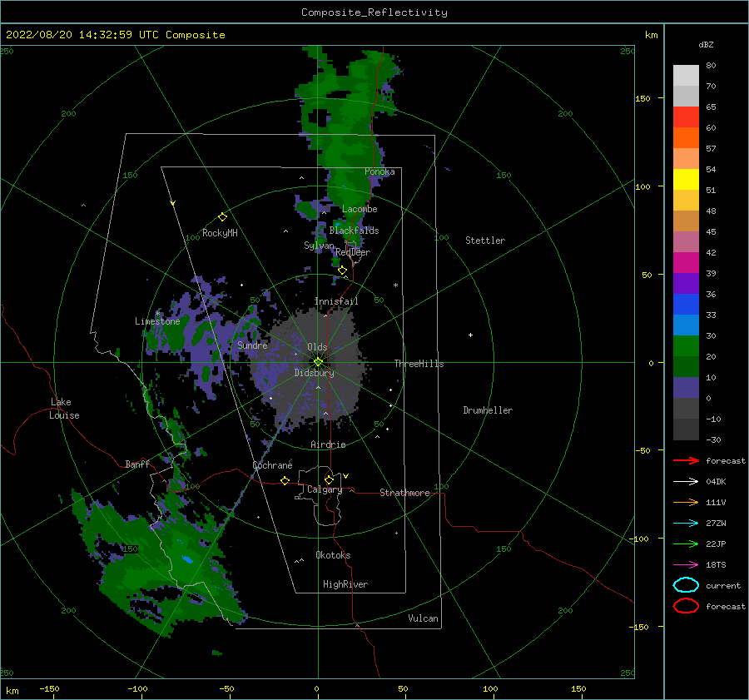This screenshot has width=749, height=700.
Task: Click the Lacombe city label
Action: [360, 209]
